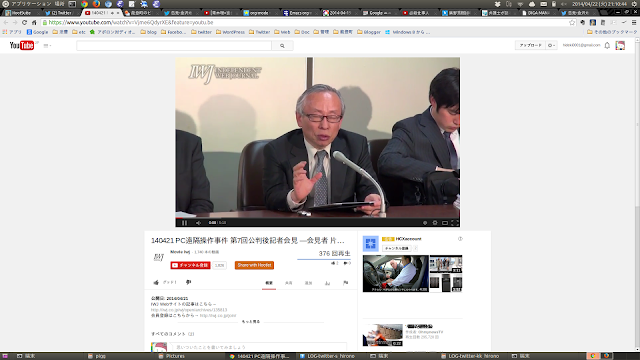Expand description with the show more link
640x360 pixels.
click(x=251, y=322)
